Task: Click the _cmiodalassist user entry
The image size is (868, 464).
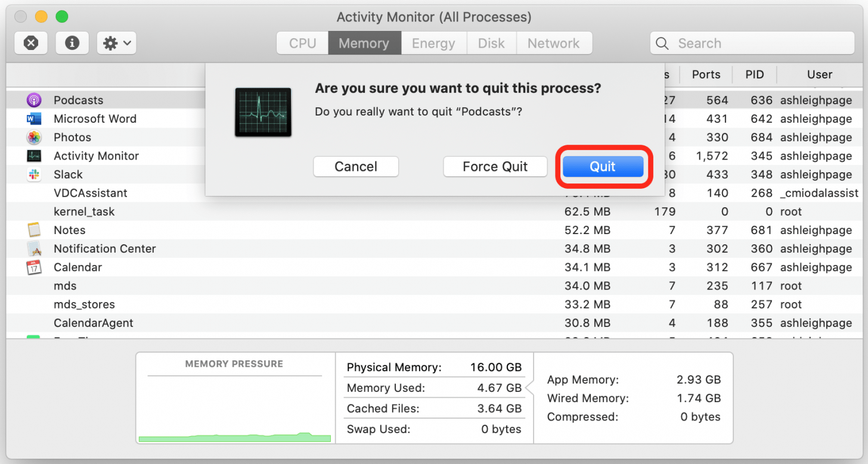Action: coord(819,193)
